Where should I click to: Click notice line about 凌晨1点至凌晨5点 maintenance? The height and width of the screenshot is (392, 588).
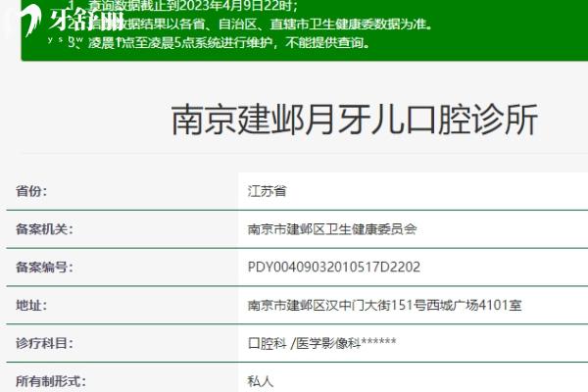(219, 42)
